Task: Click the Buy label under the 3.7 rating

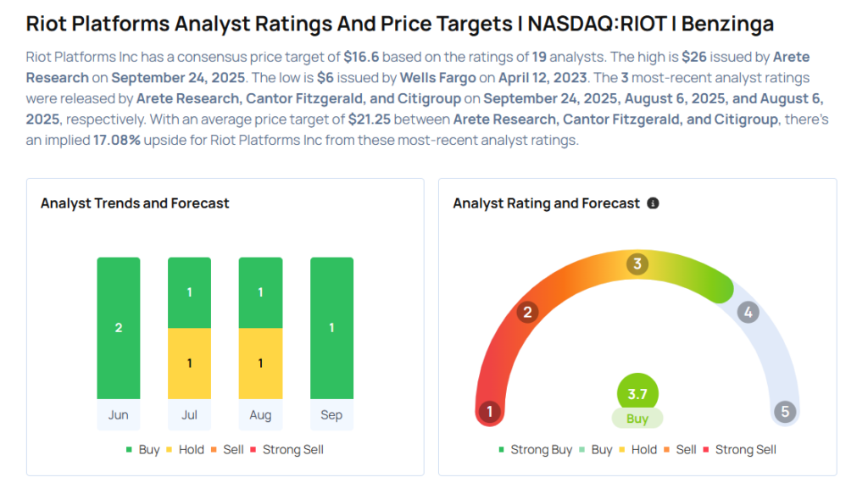Action: pos(637,419)
